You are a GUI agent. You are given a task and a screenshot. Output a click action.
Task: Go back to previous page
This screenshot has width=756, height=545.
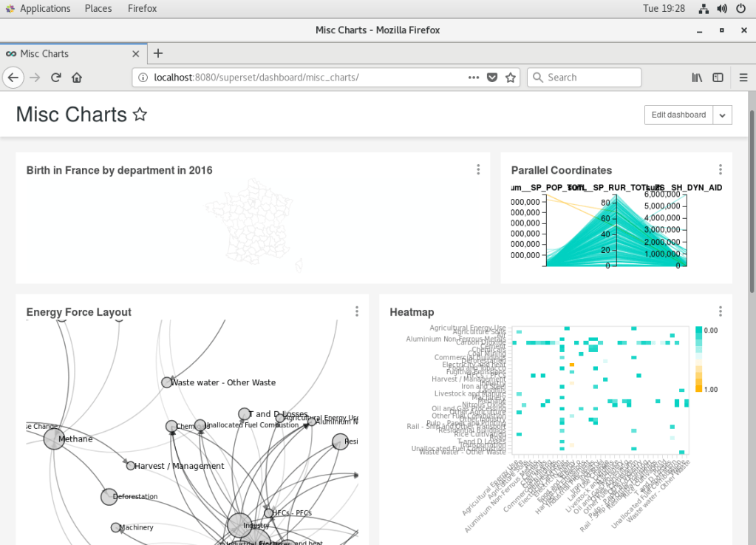click(x=13, y=78)
